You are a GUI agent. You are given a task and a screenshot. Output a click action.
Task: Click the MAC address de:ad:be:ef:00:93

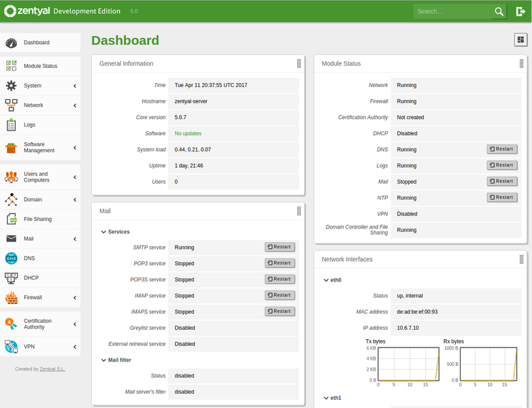point(417,311)
